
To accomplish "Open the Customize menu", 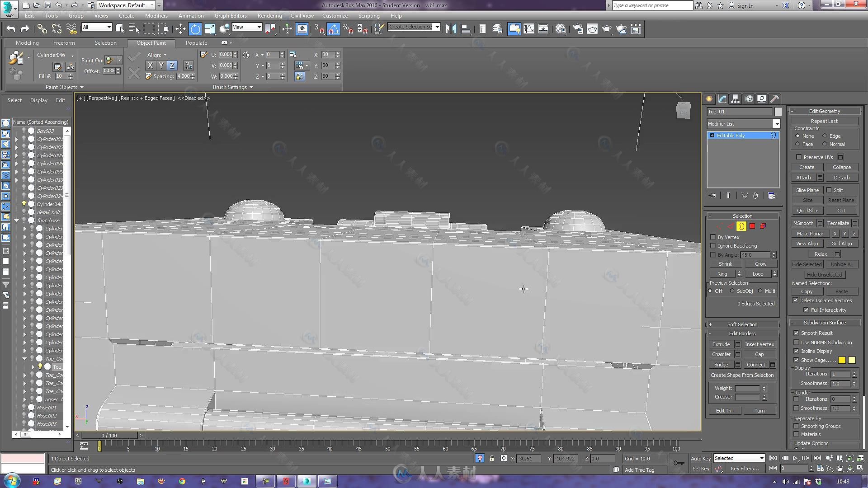I will click(335, 16).
